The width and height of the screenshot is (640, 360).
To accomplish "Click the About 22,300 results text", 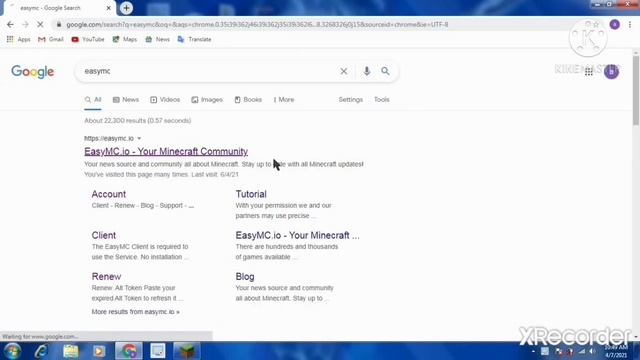I will click(138, 121).
